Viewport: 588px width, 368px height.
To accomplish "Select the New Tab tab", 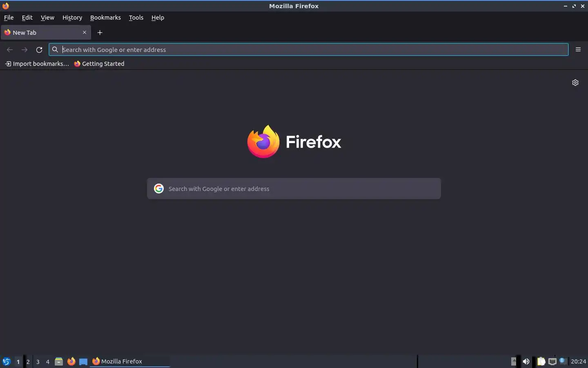I will 46,32.
